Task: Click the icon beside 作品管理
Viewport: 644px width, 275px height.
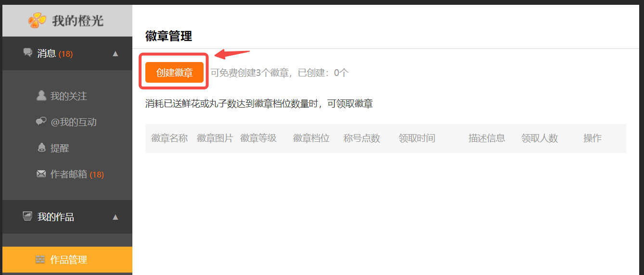Action: tap(40, 260)
